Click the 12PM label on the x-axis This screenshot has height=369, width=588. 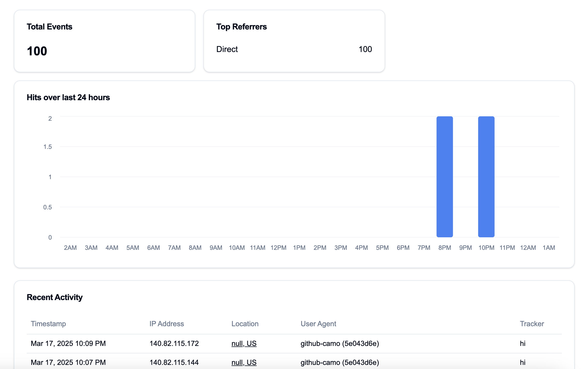point(278,248)
